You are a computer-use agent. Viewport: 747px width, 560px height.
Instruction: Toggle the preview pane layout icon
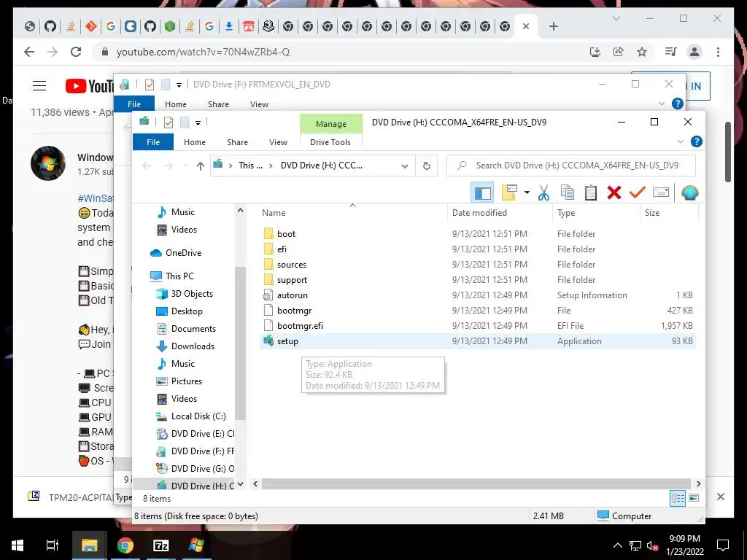[x=482, y=192]
